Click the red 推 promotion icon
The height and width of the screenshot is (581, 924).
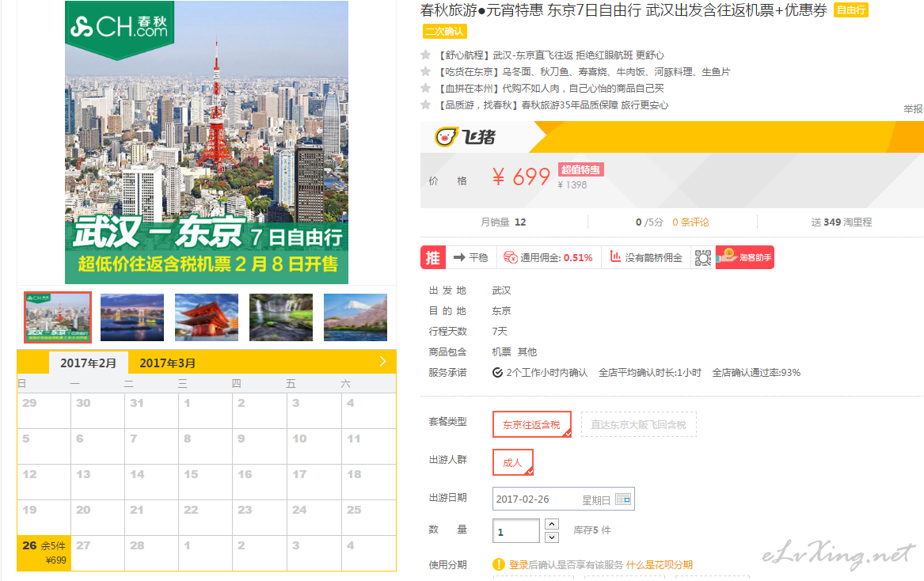(x=433, y=257)
